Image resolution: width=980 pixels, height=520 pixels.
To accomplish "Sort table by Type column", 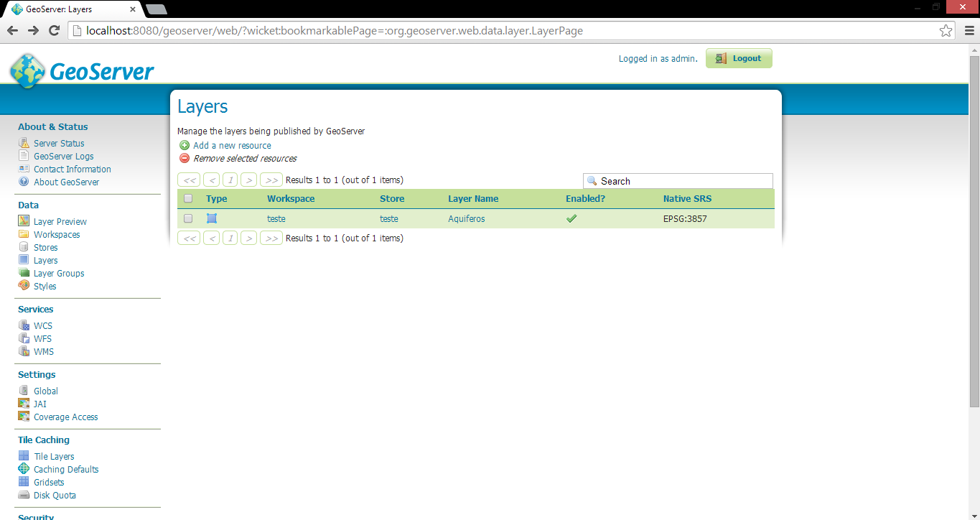I will [216, 199].
